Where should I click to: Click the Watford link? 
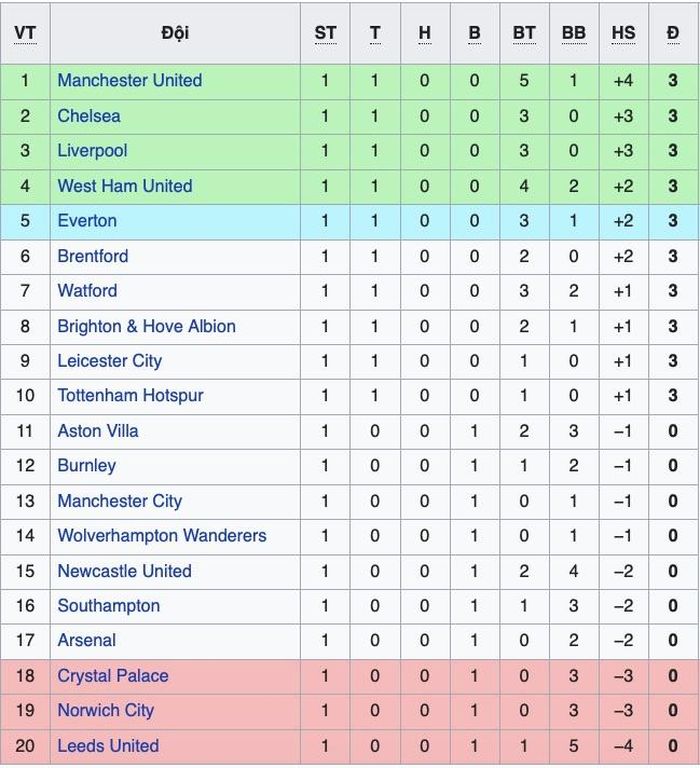[x=87, y=291]
